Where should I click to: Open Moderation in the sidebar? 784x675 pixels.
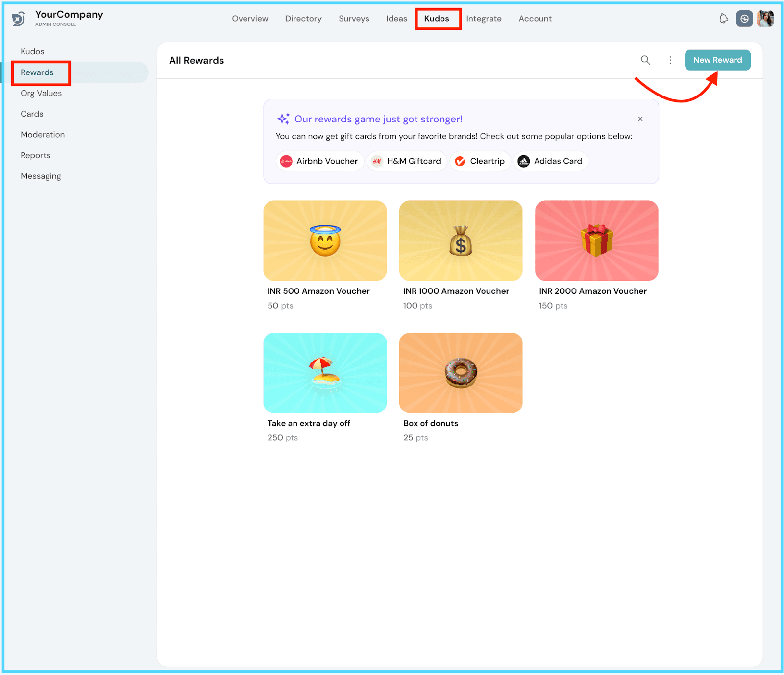coord(43,135)
